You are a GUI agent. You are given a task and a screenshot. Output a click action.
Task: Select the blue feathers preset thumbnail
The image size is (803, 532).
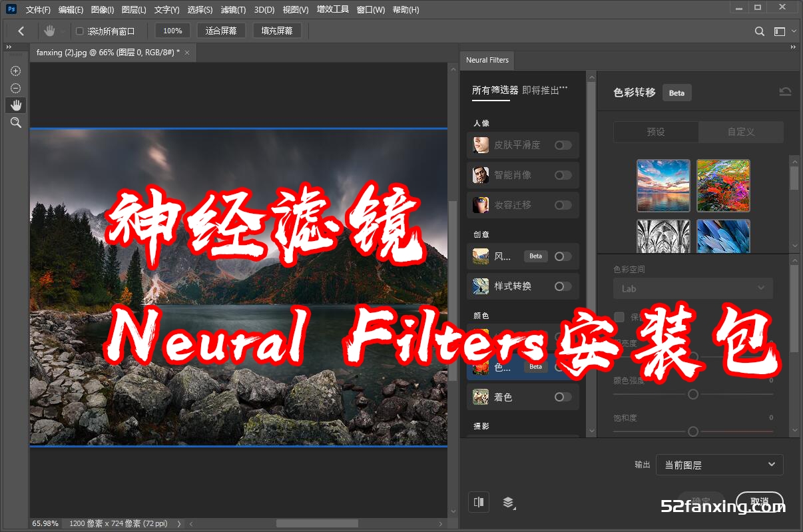point(723,236)
